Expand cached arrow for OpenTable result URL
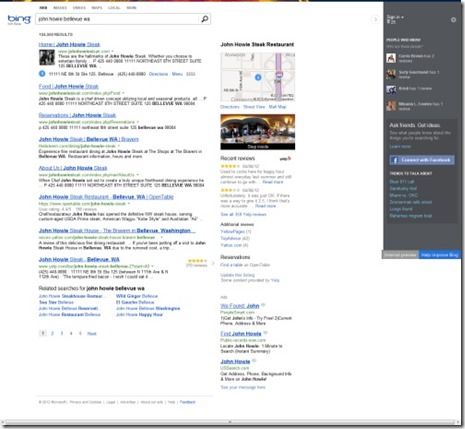This screenshot has width=465, height=429. pos(129,203)
